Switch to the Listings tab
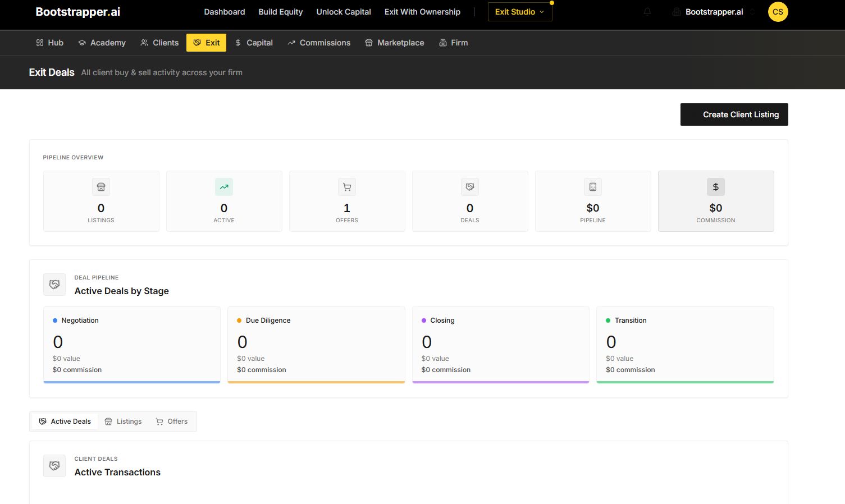Screen dimensions: 845x504 tap(123, 421)
